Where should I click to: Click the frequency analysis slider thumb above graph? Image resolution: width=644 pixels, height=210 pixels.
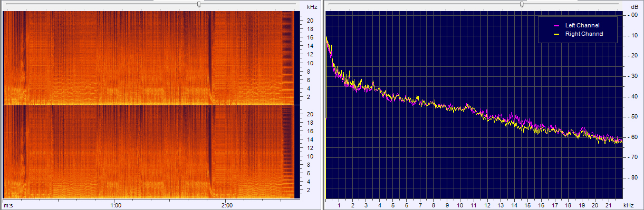(x=522, y=4)
